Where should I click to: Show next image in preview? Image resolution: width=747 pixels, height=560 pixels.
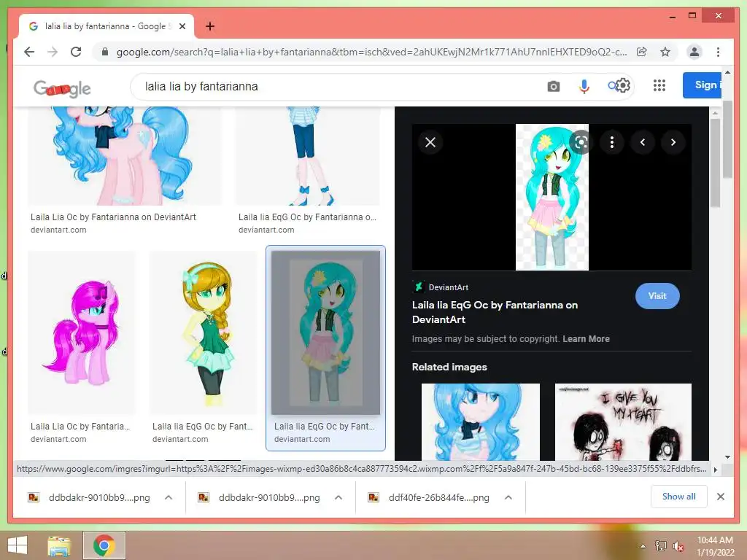point(673,142)
